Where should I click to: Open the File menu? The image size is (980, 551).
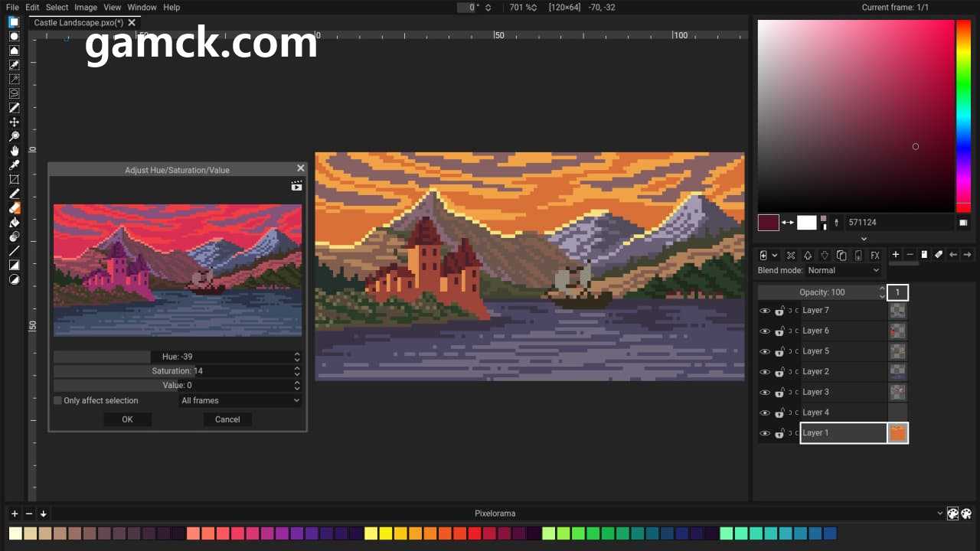pyautogui.click(x=12, y=7)
